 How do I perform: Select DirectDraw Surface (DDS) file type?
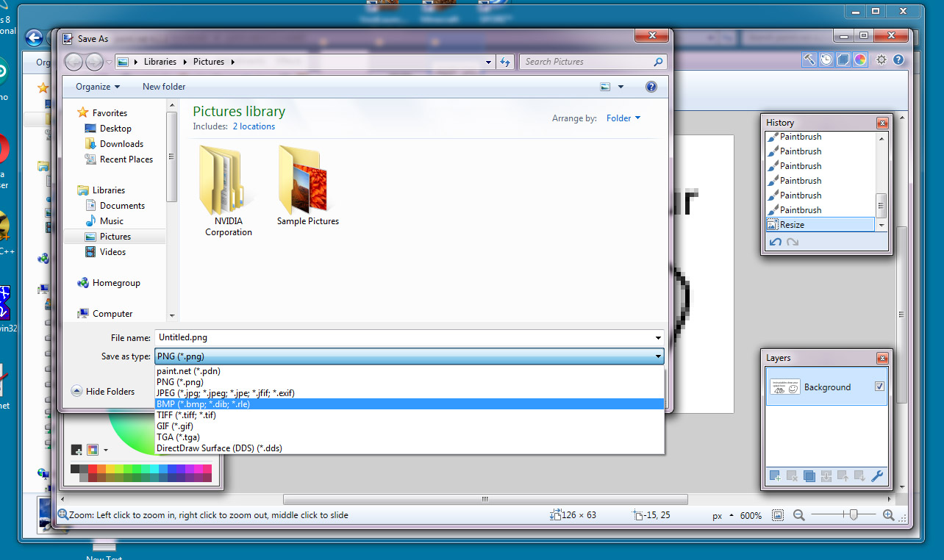pyautogui.click(x=409, y=448)
